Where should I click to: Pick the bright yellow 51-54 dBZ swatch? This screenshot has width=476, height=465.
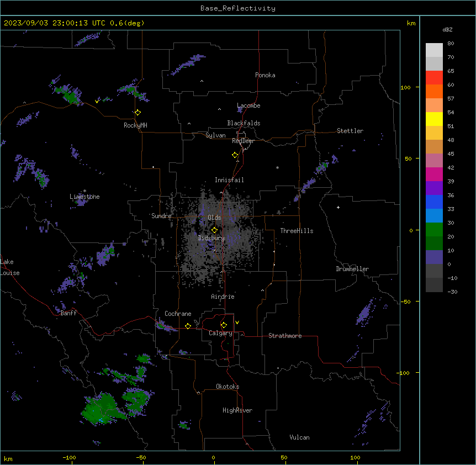point(434,119)
